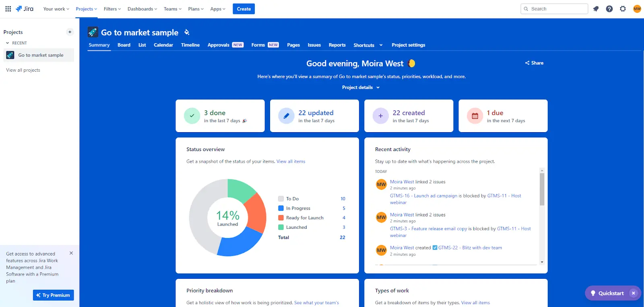
Task: Switch to the Calendar tab
Action: [x=163, y=45]
